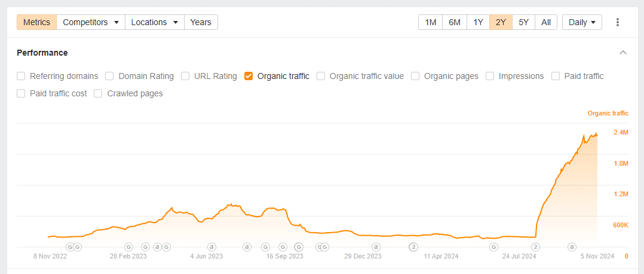The height and width of the screenshot is (274, 644).
Task: Click the '2' marker near 11 Apr 2024
Action: tap(413, 246)
